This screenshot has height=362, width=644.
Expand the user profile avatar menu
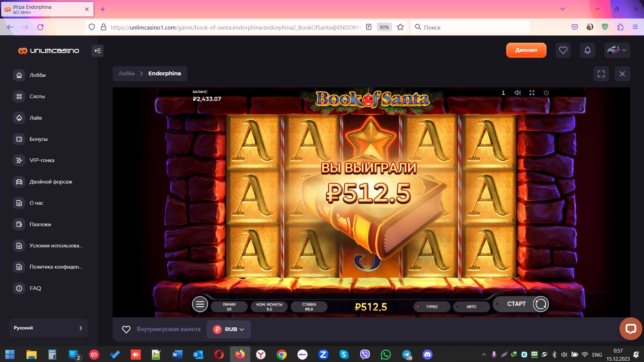617,50
